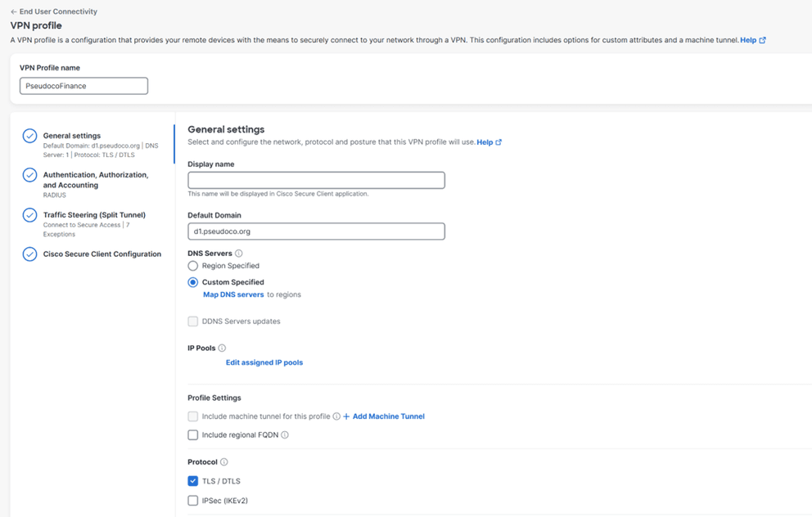Click the Protocol info icon
Screen dimensions: 812x517
click(223, 461)
